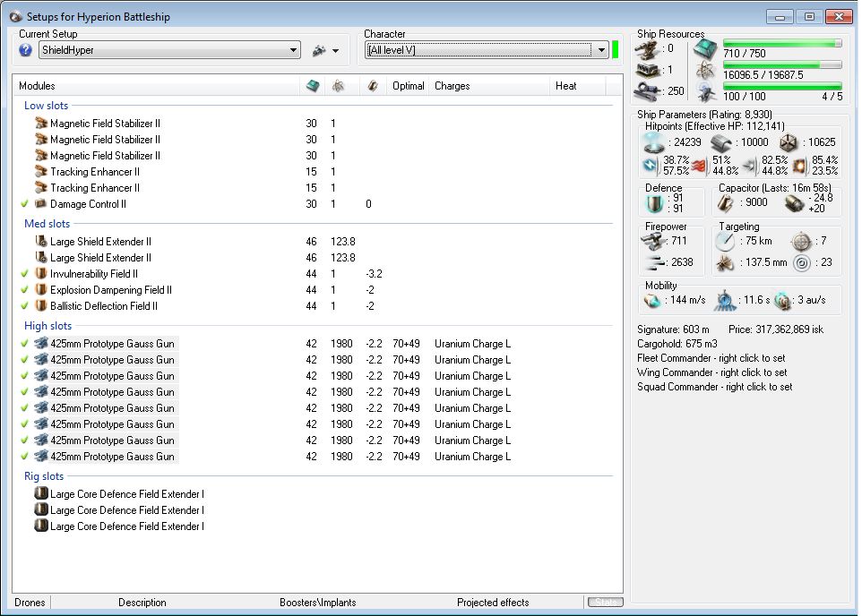This screenshot has height=616, width=862.
Task: Click the capacitor column header icon
Action: click(x=373, y=86)
